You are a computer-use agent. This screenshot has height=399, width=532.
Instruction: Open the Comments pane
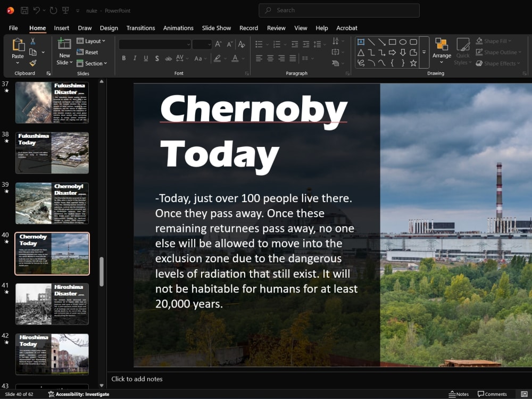492,394
